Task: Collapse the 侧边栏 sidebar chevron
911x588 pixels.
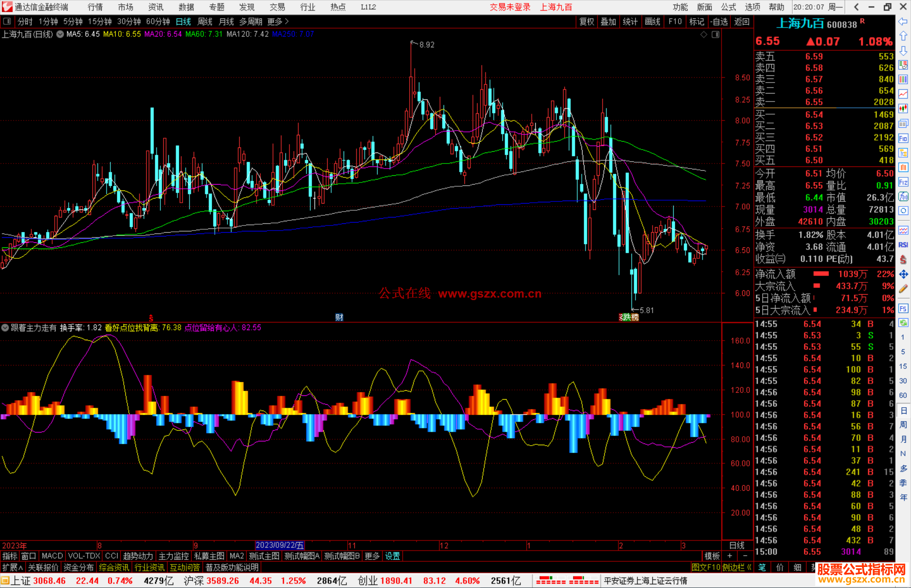Action: (749, 567)
